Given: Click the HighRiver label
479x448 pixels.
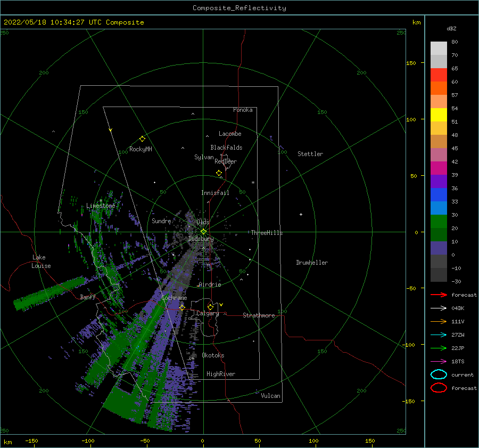Looking at the screenshot, I should click(x=221, y=374).
